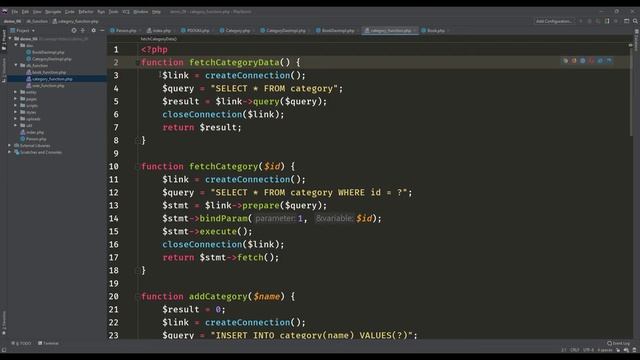Select book_function.php in project tree
The height and width of the screenshot is (360, 640).
click(49, 72)
